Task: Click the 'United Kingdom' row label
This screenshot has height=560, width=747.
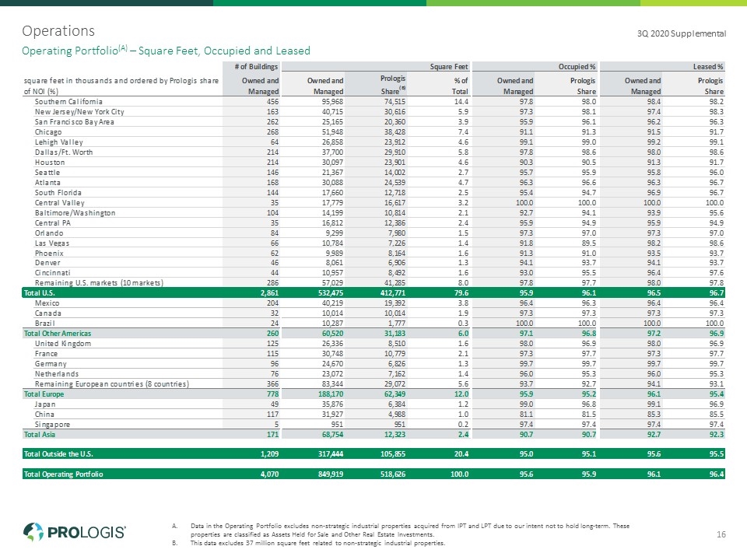Action: (x=63, y=344)
